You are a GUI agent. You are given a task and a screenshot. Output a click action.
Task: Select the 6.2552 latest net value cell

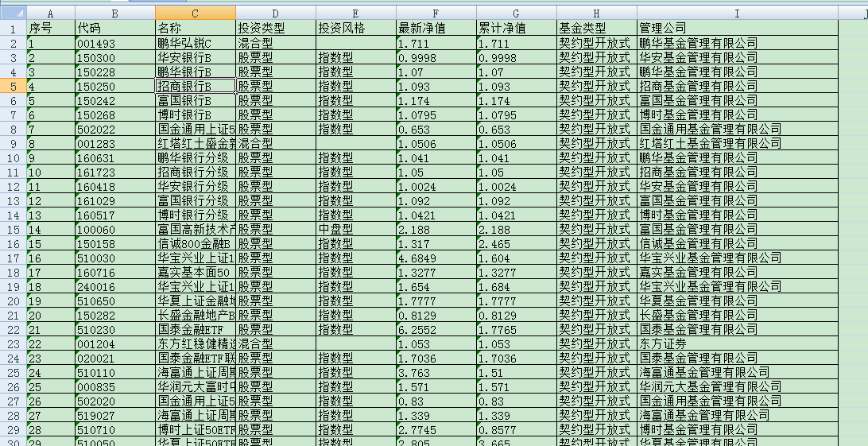(x=436, y=329)
